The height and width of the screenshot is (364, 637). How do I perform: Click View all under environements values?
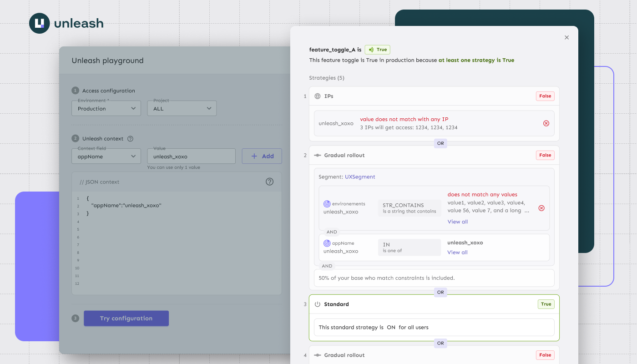tap(457, 222)
